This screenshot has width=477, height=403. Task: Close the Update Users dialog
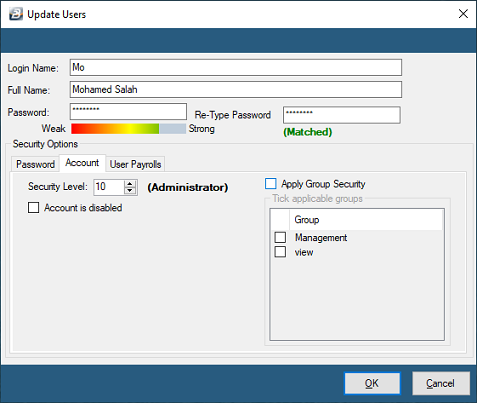coord(463,14)
